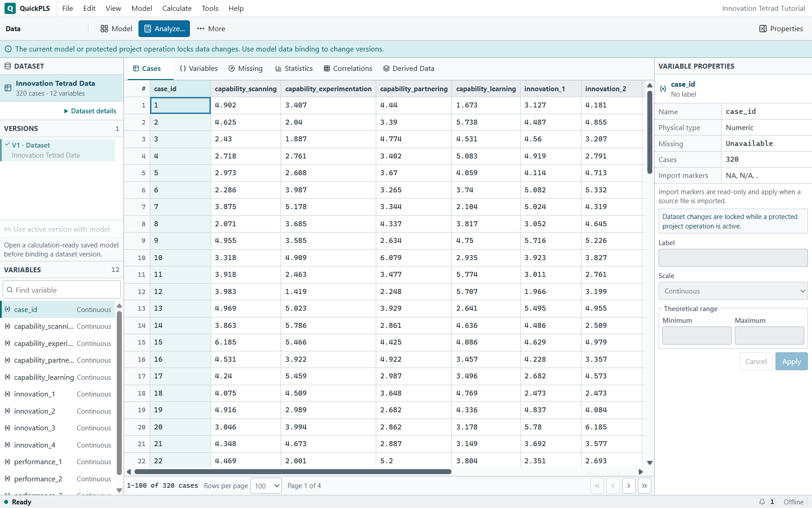Click horizontal scrollbar left arrow
The image size is (812, 508).
[x=129, y=471]
